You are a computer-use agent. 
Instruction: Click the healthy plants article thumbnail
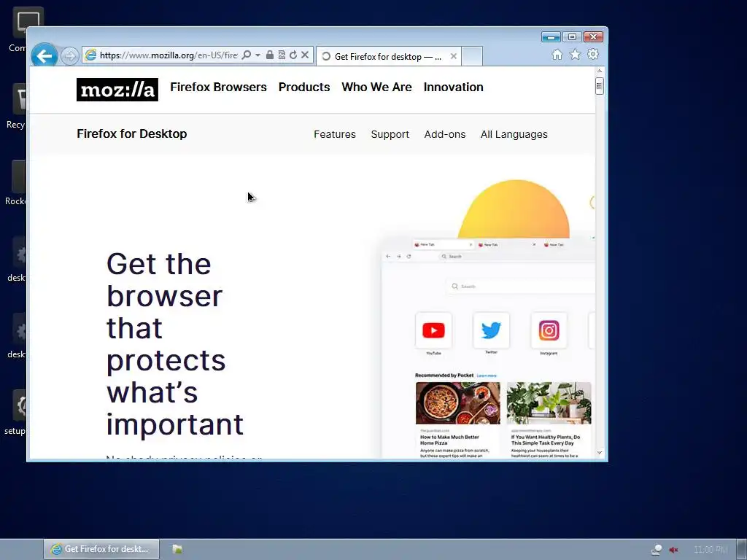point(549,402)
